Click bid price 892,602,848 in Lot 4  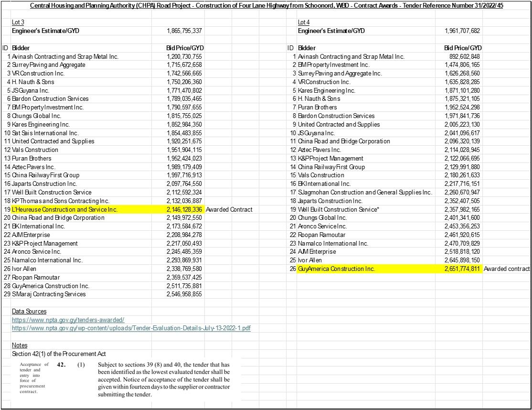(465, 57)
